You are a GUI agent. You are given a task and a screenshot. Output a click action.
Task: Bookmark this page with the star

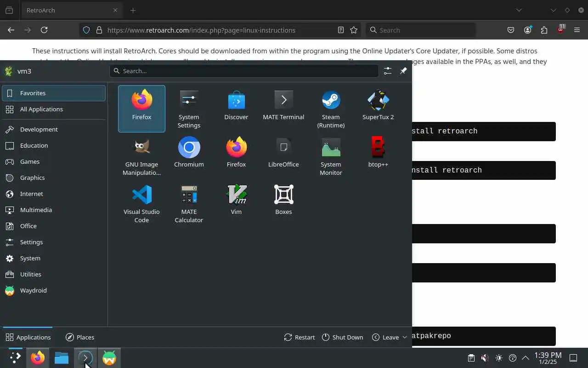click(x=354, y=30)
